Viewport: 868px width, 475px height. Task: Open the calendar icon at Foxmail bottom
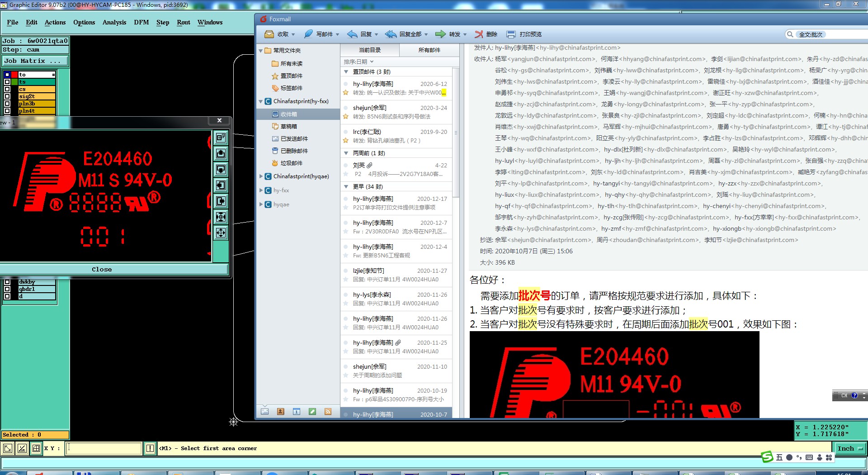tap(297, 411)
